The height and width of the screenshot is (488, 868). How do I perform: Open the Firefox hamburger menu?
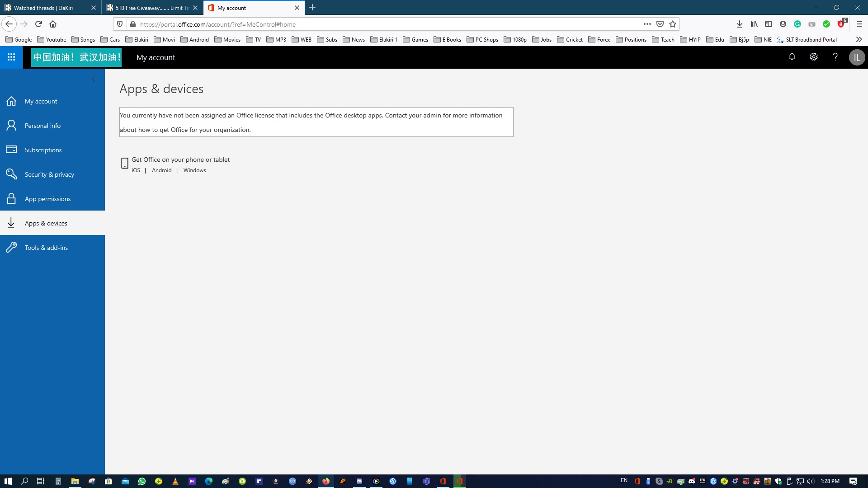point(859,24)
